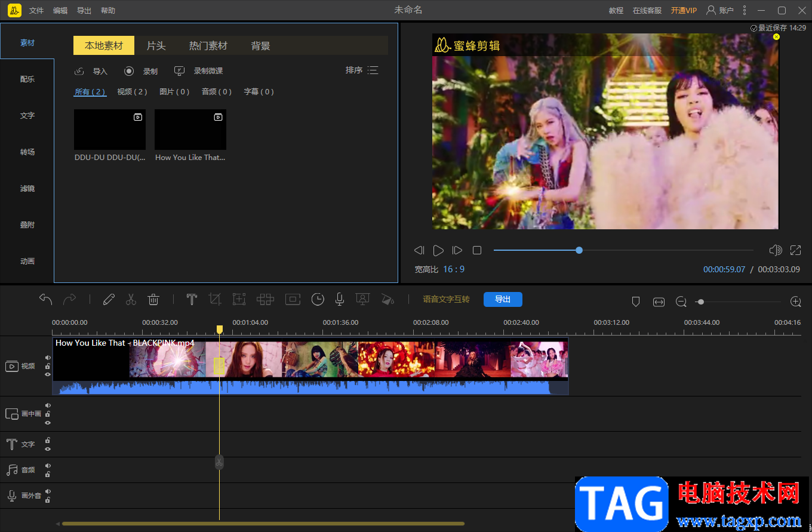Open the 叠附 overlays sidebar panel
The image size is (812, 532).
27,225
